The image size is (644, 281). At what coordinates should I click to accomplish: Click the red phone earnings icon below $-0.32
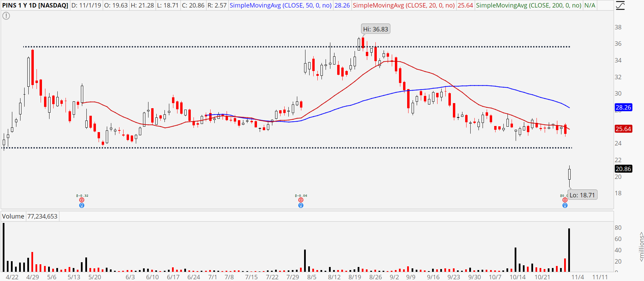[x=82, y=200]
